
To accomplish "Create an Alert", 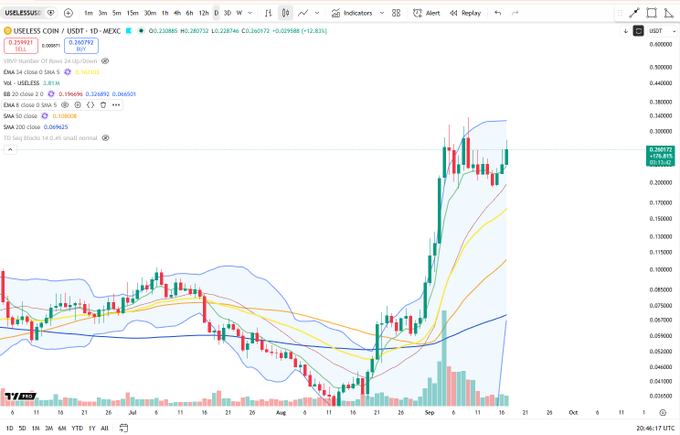I will pos(426,13).
